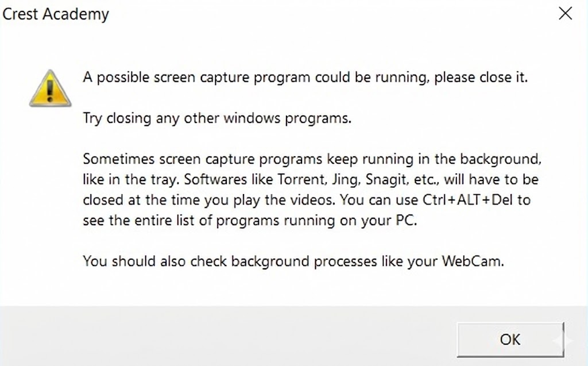Click the 'Sometimes screen capture programs' line

click(x=312, y=157)
